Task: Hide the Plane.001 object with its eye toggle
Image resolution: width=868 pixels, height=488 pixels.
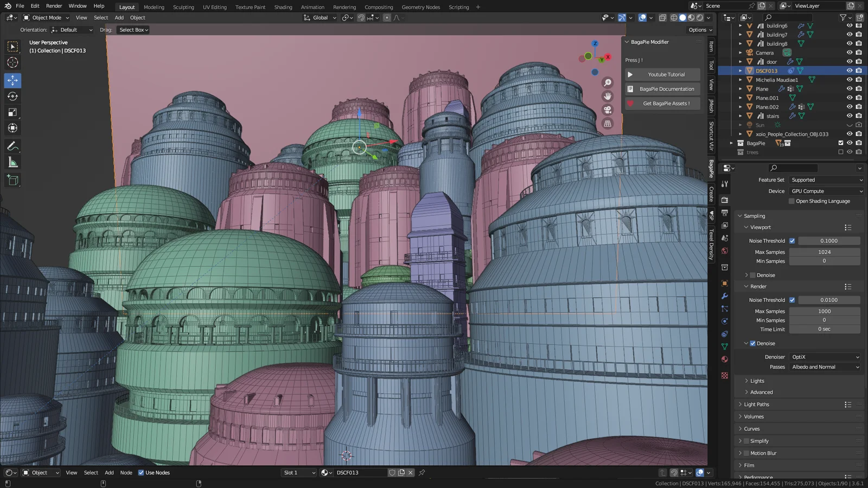Action: point(850,98)
